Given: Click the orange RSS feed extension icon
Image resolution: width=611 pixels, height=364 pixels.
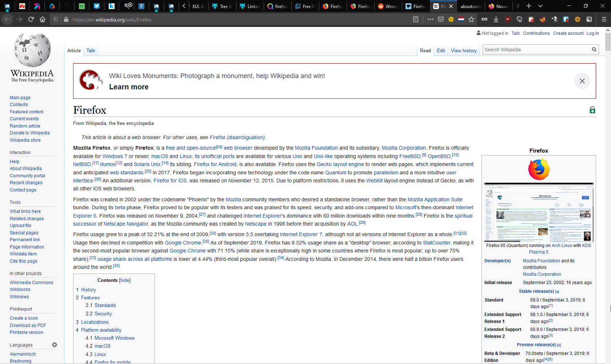Looking at the screenshot, I should pyautogui.click(x=578, y=19).
